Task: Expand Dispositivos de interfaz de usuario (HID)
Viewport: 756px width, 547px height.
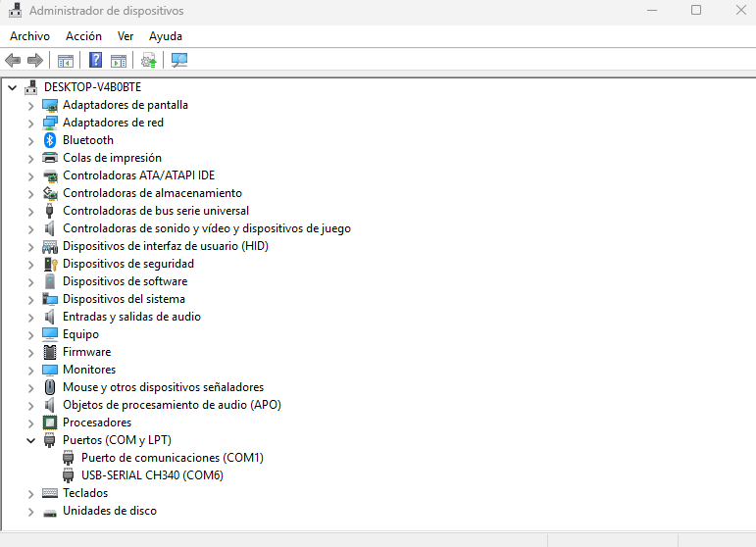Action: click(x=30, y=247)
